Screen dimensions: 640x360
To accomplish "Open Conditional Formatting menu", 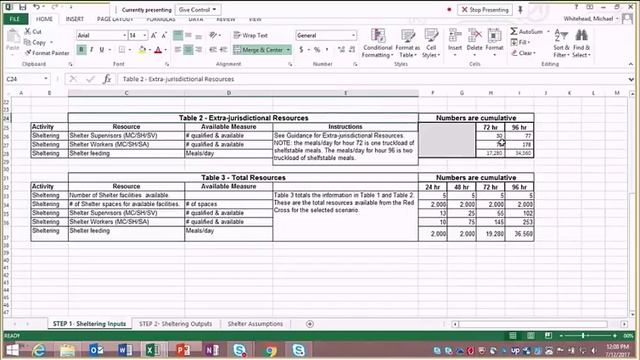I will coord(378,43).
